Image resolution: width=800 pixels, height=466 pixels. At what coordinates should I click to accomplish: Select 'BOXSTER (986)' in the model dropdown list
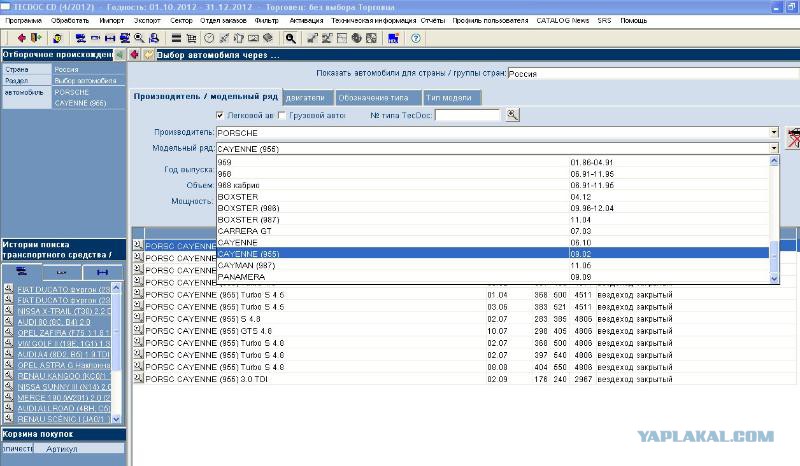click(493, 208)
